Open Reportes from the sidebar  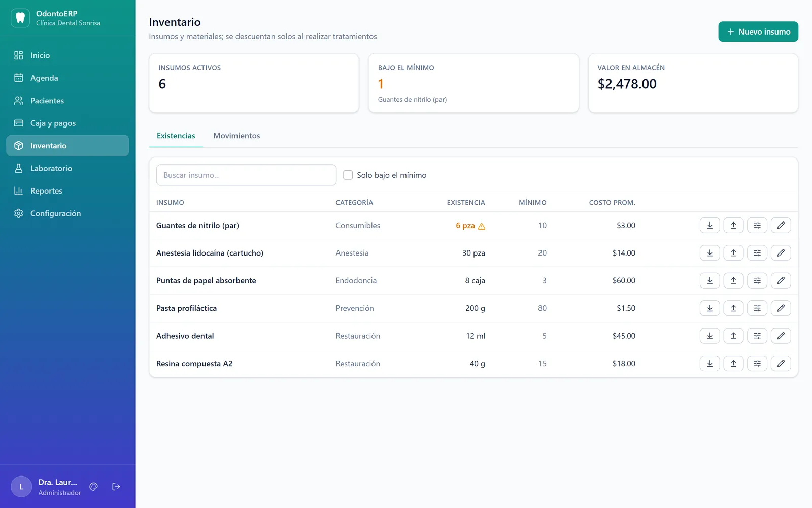[x=67, y=191]
